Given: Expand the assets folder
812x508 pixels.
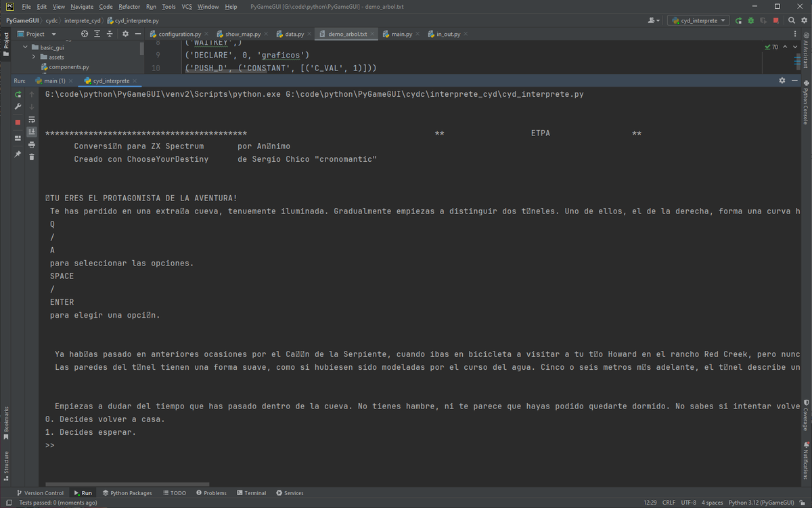Looking at the screenshot, I should pos(34,57).
